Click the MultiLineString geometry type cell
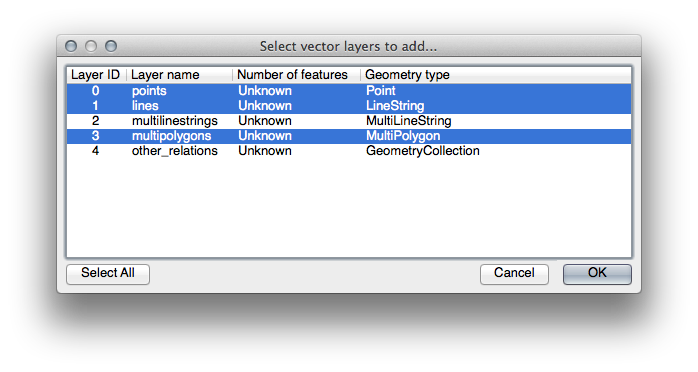698x372 pixels. pyautogui.click(x=409, y=121)
